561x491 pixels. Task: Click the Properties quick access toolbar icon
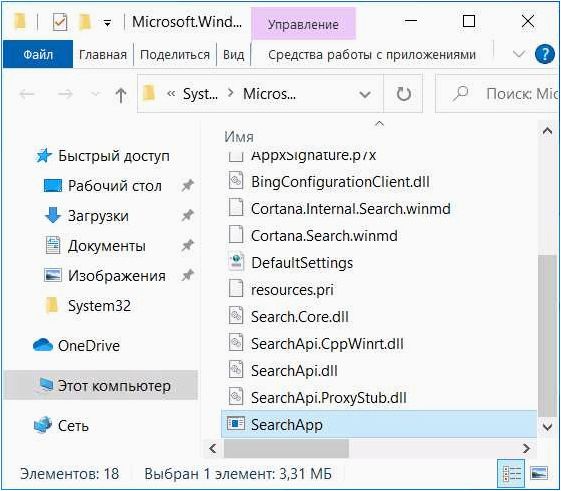(x=60, y=22)
